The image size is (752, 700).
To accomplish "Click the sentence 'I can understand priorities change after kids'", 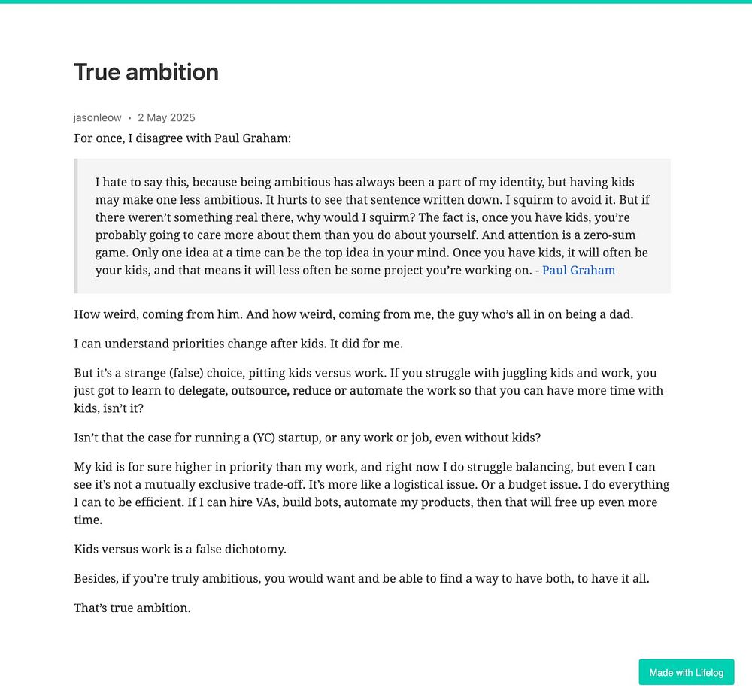I will (x=238, y=344).
